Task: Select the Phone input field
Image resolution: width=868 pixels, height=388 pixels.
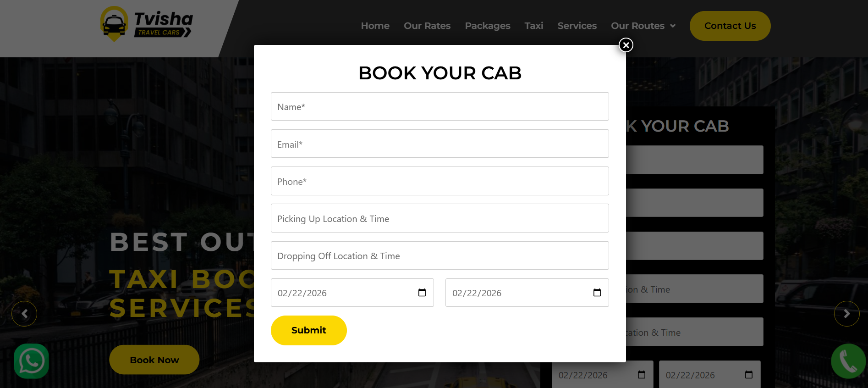Action: tap(439, 181)
